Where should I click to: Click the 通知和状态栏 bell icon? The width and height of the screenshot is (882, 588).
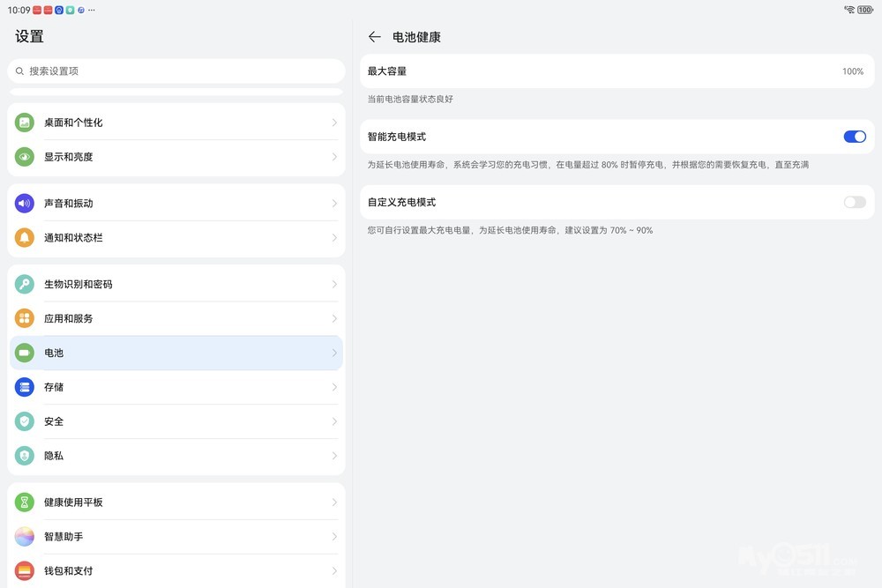point(25,238)
